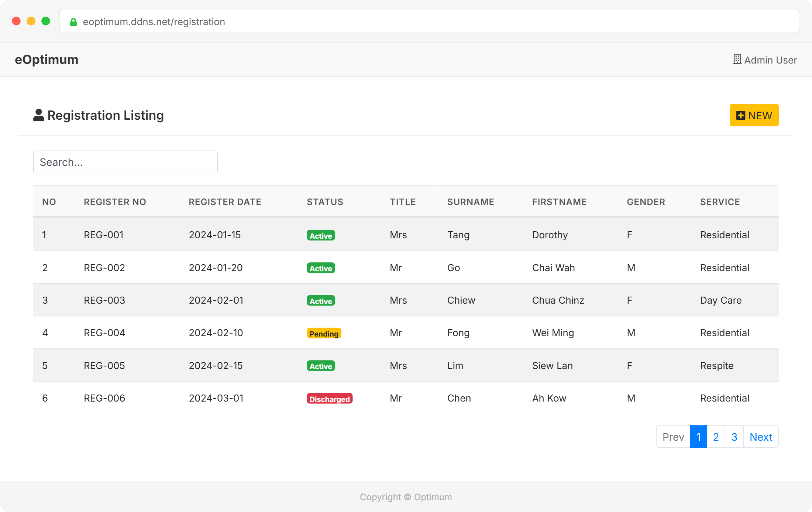Click the Active badge for REG-001
This screenshot has height=512, width=812.
tap(320, 235)
